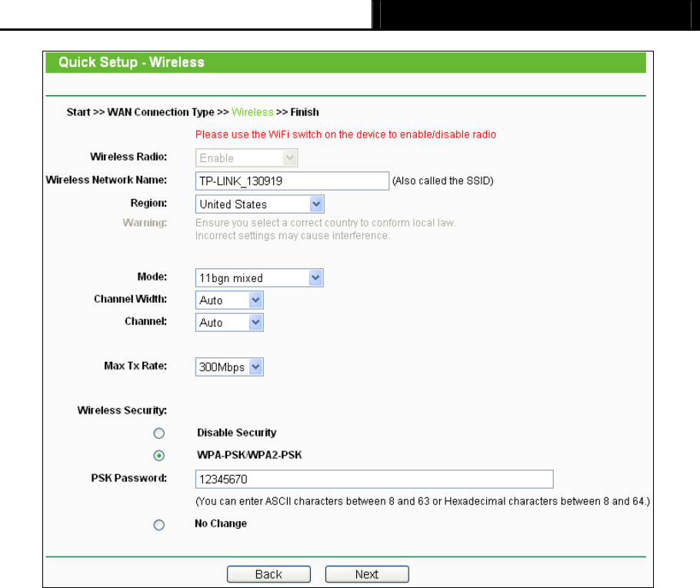The width and height of the screenshot is (700, 588).
Task: Click the Wireless Security label
Action: coord(122,410)
